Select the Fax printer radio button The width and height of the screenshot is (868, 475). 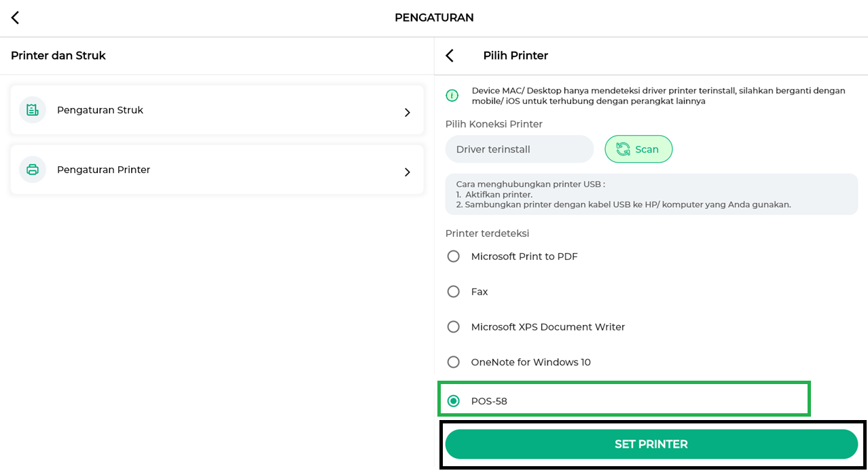click(454, 292)
